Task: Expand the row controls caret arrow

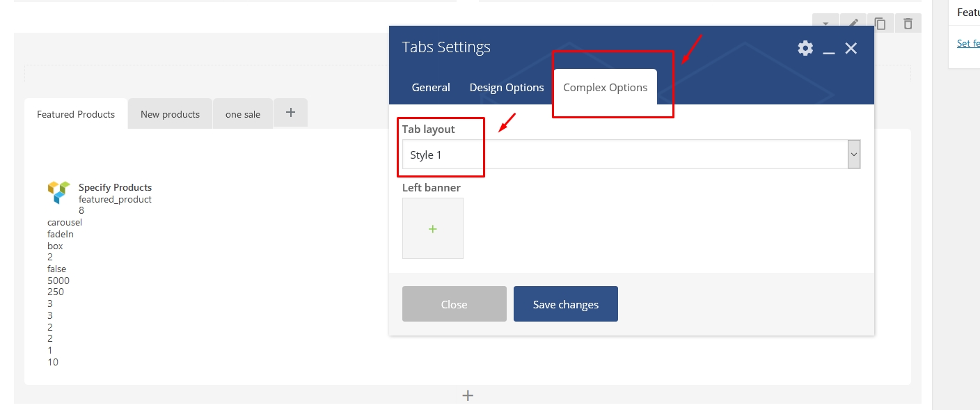Action: 825,24
